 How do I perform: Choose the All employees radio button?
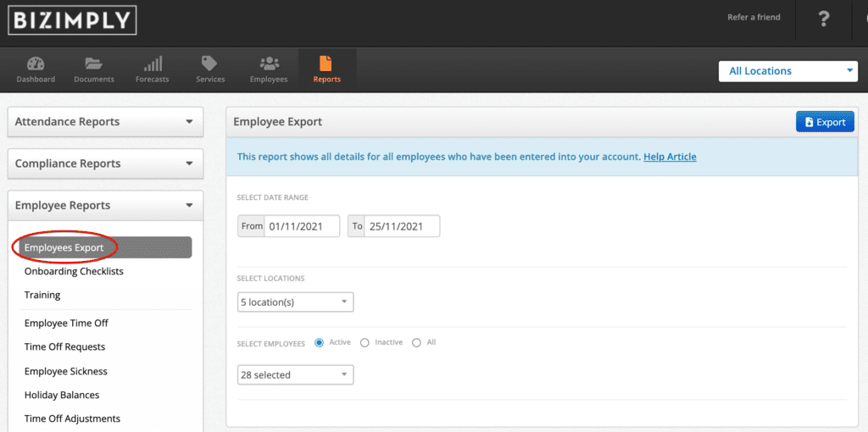pos(416,343)
